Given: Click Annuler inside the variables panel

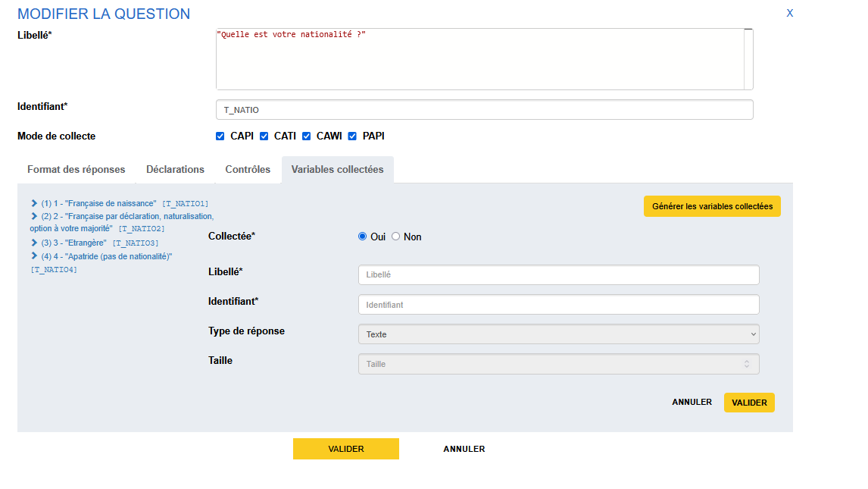Looking at the screenshot, I should pos(692,403).
